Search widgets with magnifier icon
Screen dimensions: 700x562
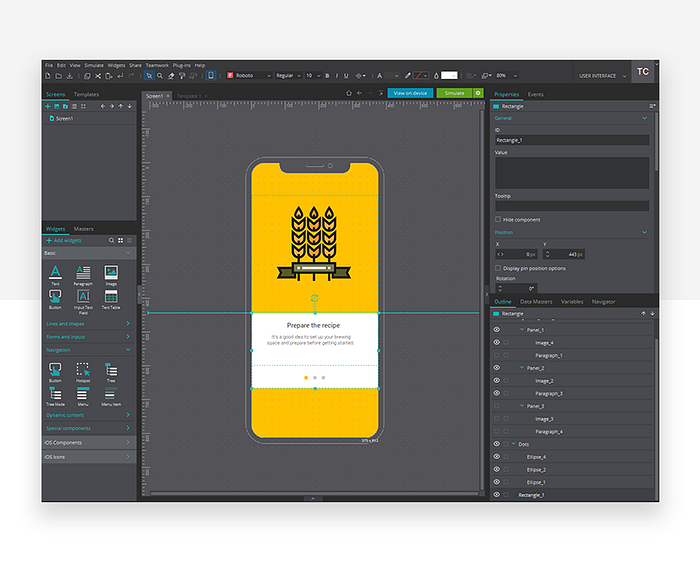point(111,240)
